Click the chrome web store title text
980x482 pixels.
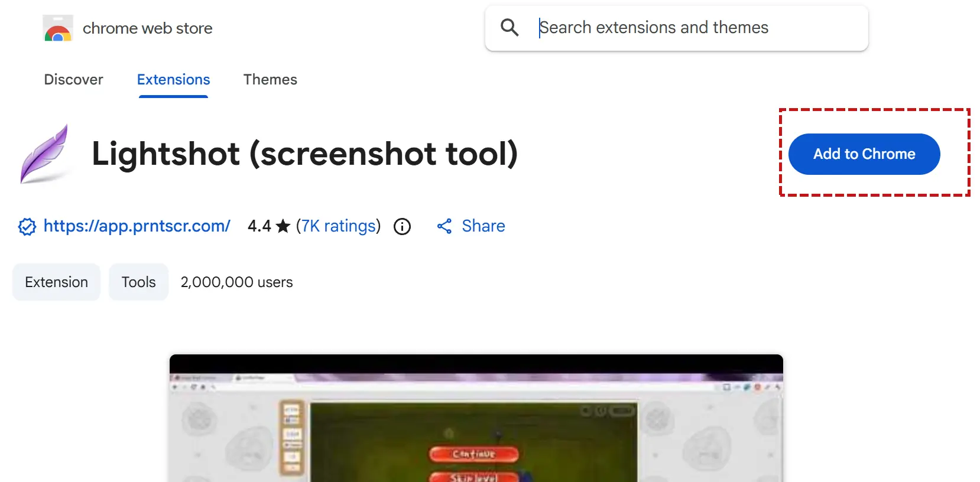click(148, 28)
